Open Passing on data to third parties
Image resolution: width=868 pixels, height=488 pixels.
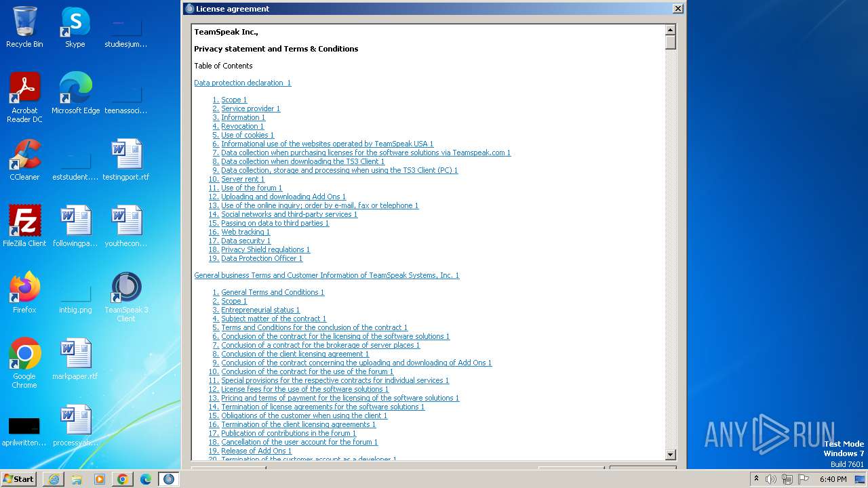[x=275, y=223]
